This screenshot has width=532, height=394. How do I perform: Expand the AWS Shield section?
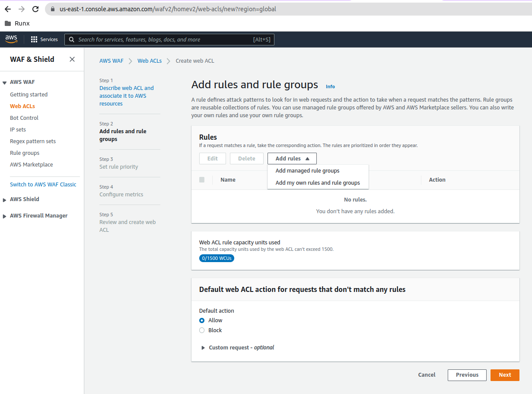click(25, 199)
